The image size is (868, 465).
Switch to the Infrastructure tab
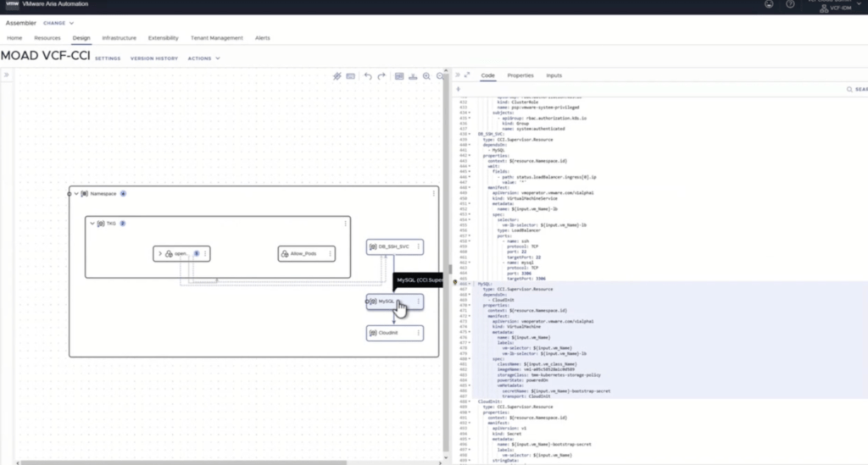tap(119, 38)
